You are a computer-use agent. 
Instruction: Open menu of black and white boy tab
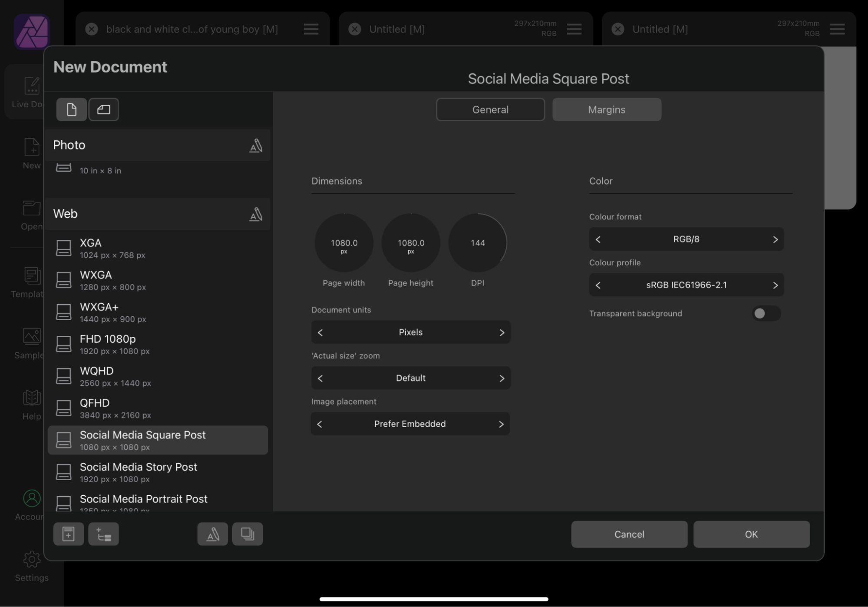pos(311,29)
